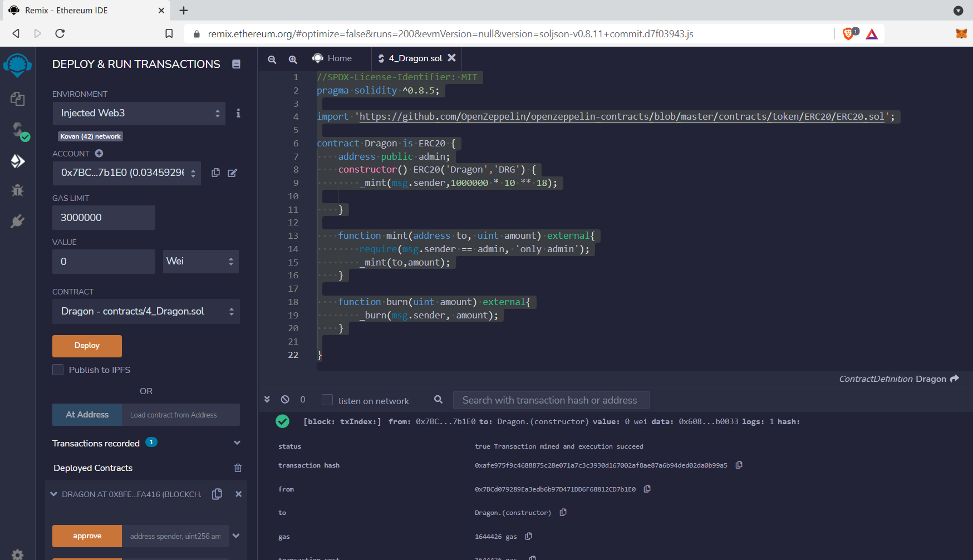Open the MetaMask fox extension
The width and height of the screenshot is (973, 560).
tap(961, 33)
